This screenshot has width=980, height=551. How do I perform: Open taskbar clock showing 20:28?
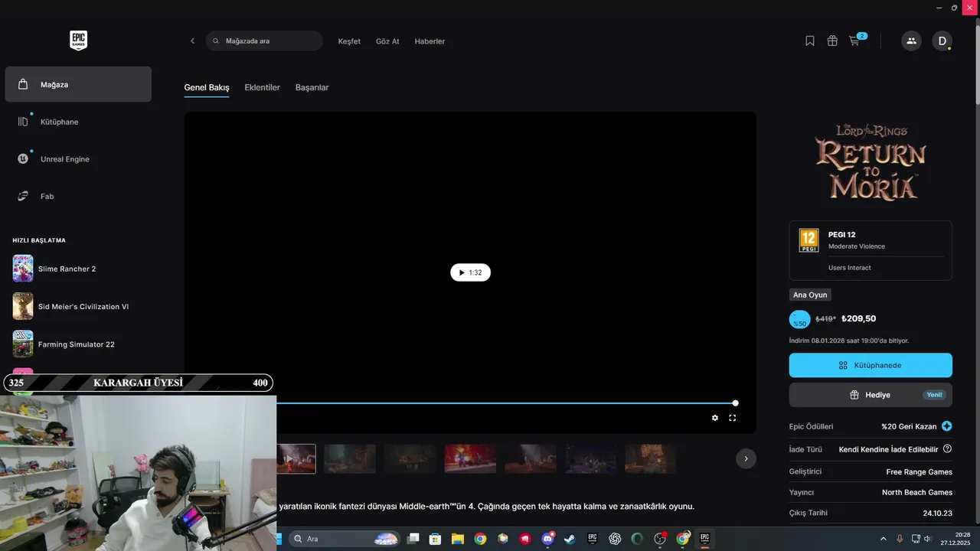coord(956,539)
